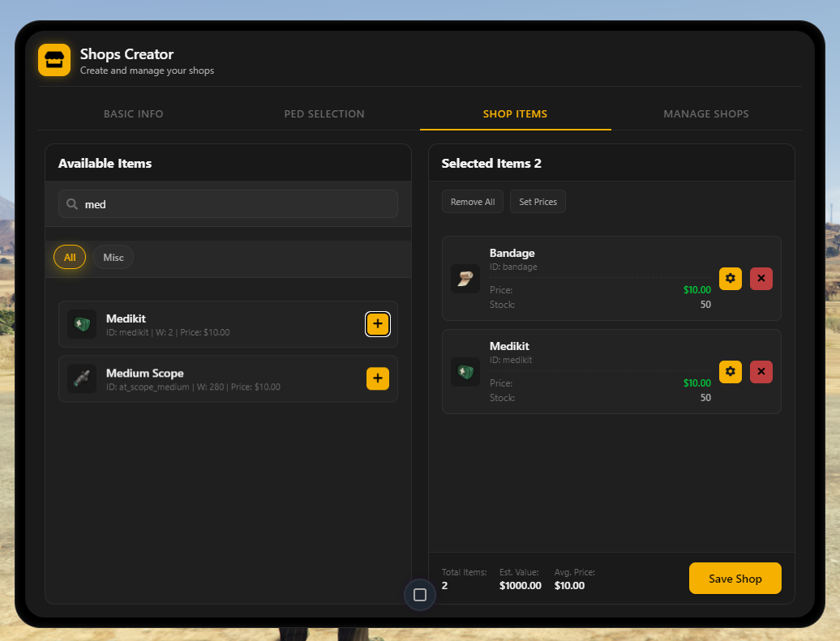Open settings gear for Bandage item
Image resolution: width=840 pixels, height=641 pixels.
tap(731, 279)
